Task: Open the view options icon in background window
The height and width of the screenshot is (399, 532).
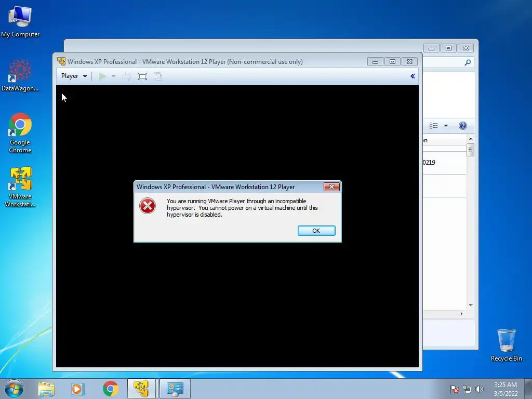Action: click(x=434, y=126)
